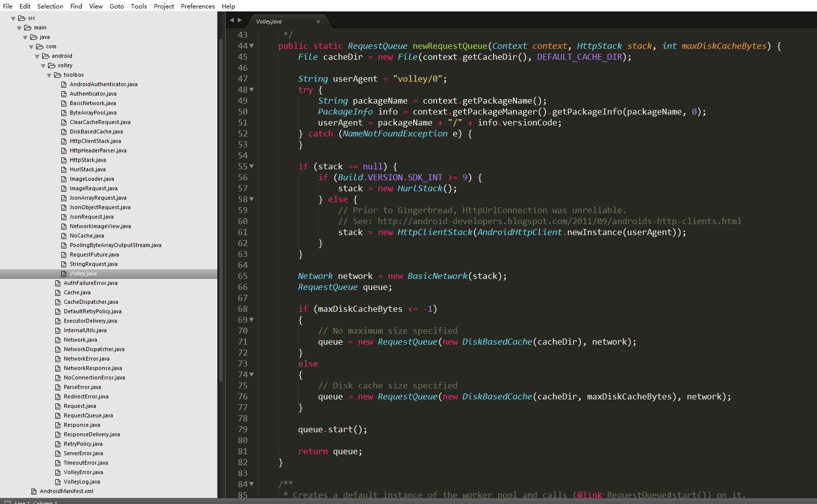Screen dimensions: 817x504
Task: Open NetworkImageView.java in the sidebar
Action: (x=100, y=226)
